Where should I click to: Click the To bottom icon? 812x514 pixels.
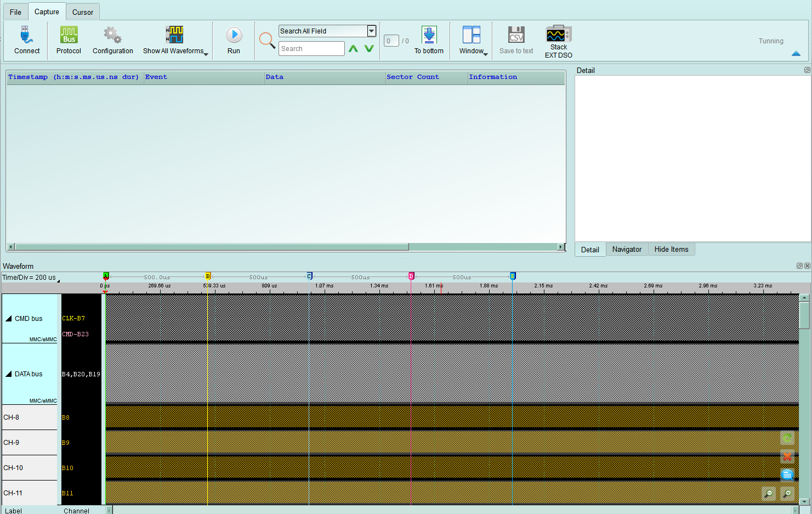point(429,35)
